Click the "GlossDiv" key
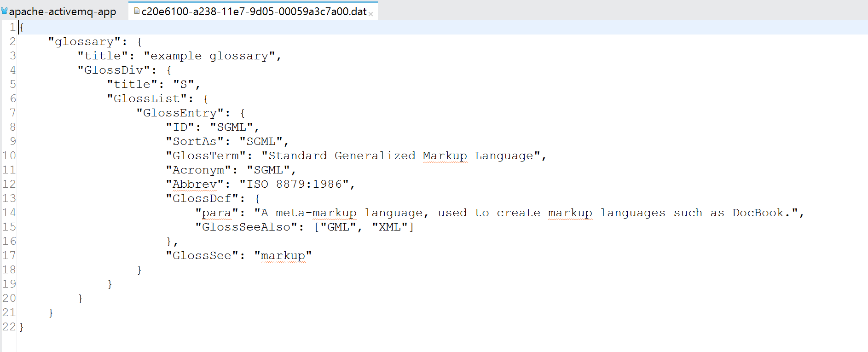This screenshot has height=352, width=868. pos(114,70)
